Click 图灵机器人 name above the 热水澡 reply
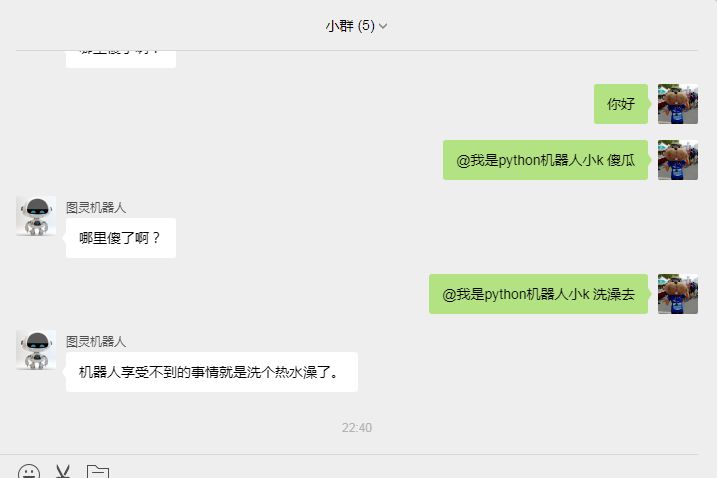Image resolution: width=717 pixels, height=478 pixels. click(x=96, y=342)
